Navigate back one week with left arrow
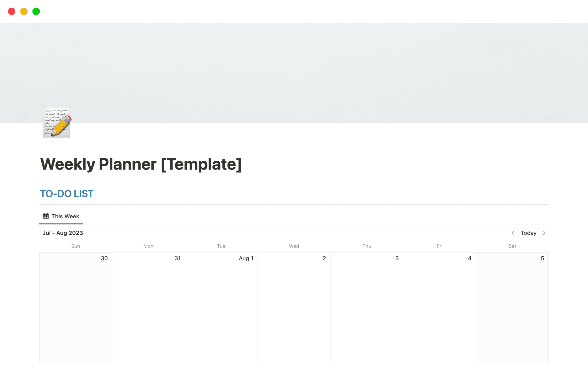 click(513, 233)
